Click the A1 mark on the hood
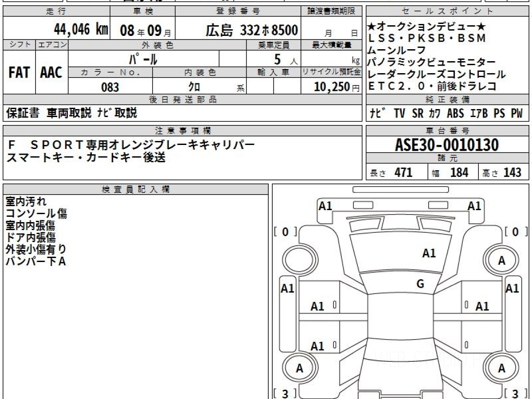532x399 pixels. pyautogui.click(x=429, y=253)
